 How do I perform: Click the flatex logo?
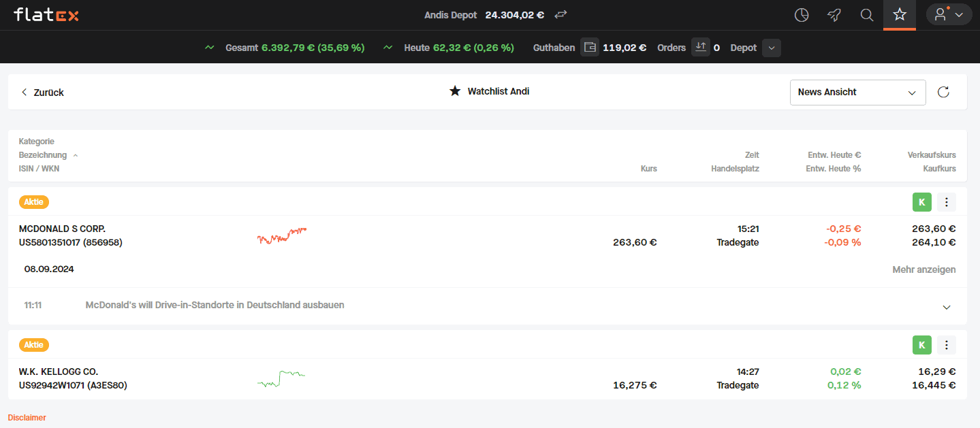[x=46, y=14]
